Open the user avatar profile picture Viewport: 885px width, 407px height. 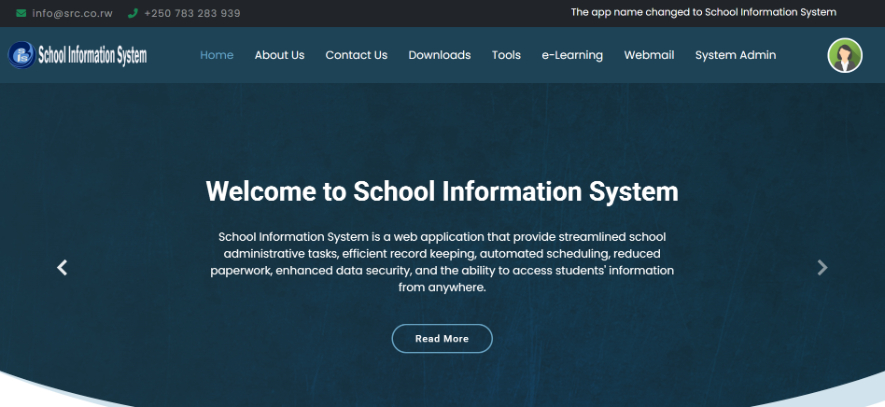click(844, 55)
